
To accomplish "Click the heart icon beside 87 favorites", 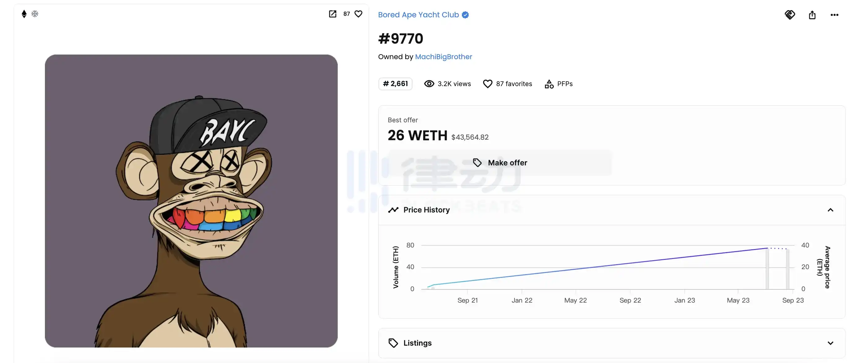I will (x=487, y=84).
